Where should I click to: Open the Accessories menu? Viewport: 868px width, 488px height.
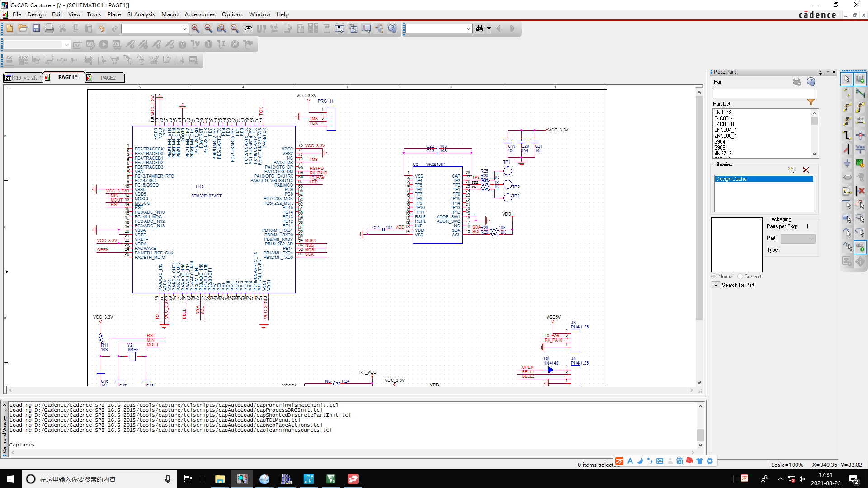[200, 14]
